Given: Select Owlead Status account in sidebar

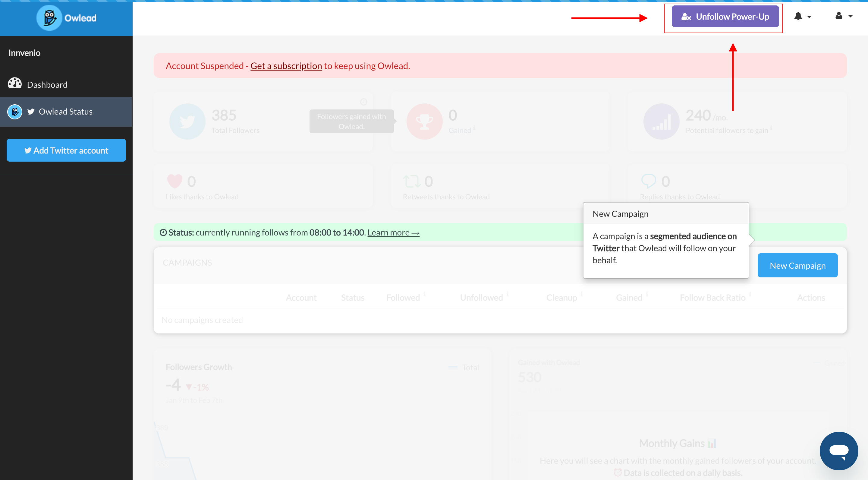Looking at the screenshot, I should pyautogui.click(x=66, y=112).
